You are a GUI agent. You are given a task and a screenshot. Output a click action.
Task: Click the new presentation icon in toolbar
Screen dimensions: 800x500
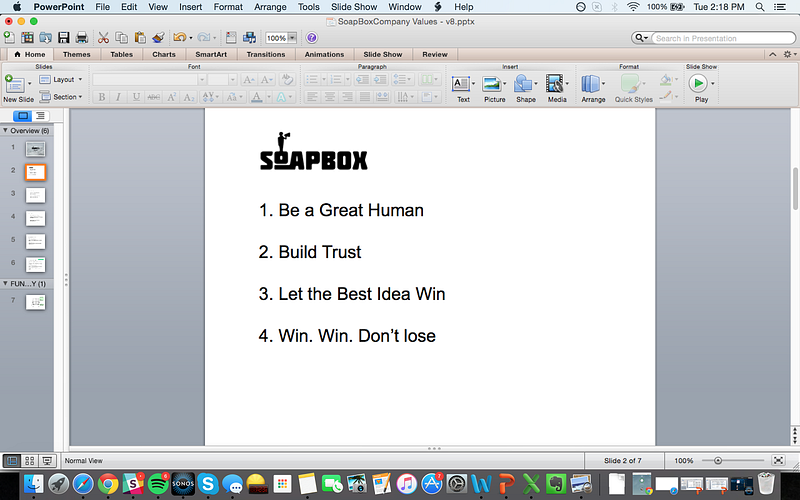9,38
